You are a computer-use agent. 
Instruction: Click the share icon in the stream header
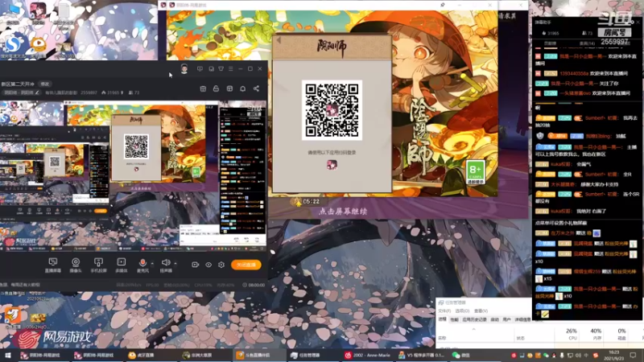tap(256, 88)
